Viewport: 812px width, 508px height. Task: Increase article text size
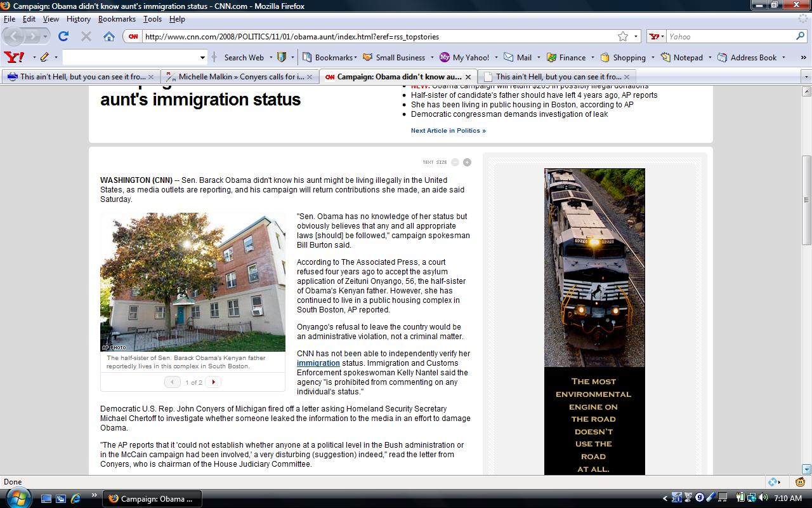pyautogui.click(x=467, y=163)
